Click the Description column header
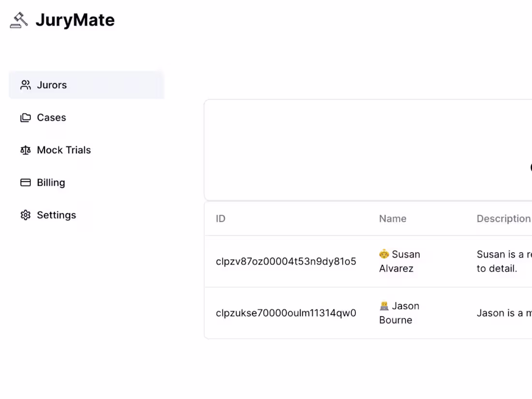This screenshot has height=399, width=532. (x=503, y=219)
